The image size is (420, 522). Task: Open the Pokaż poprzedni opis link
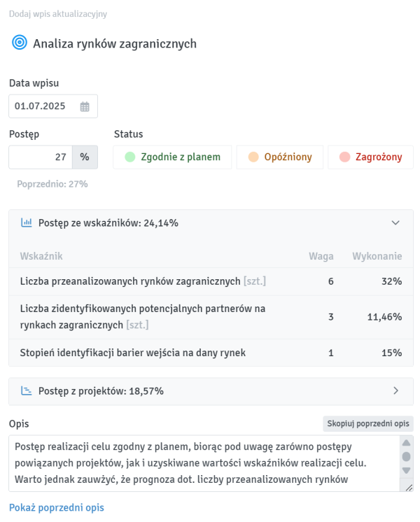click(x=56, y=507)
